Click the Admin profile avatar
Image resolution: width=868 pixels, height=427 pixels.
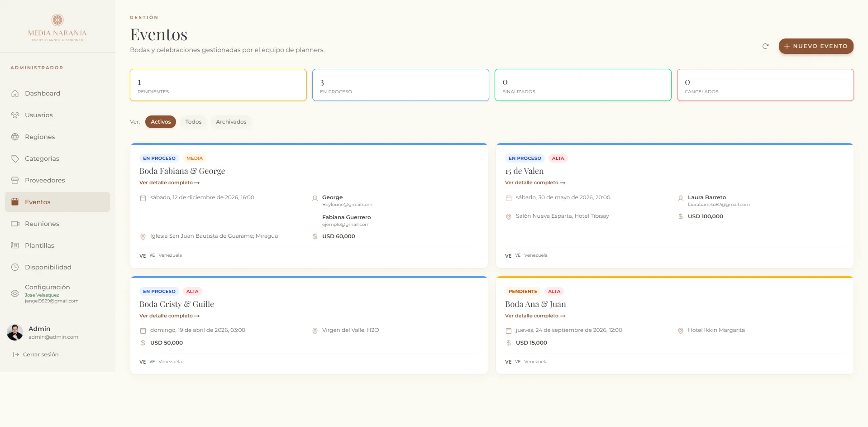[x=15, y=332]
